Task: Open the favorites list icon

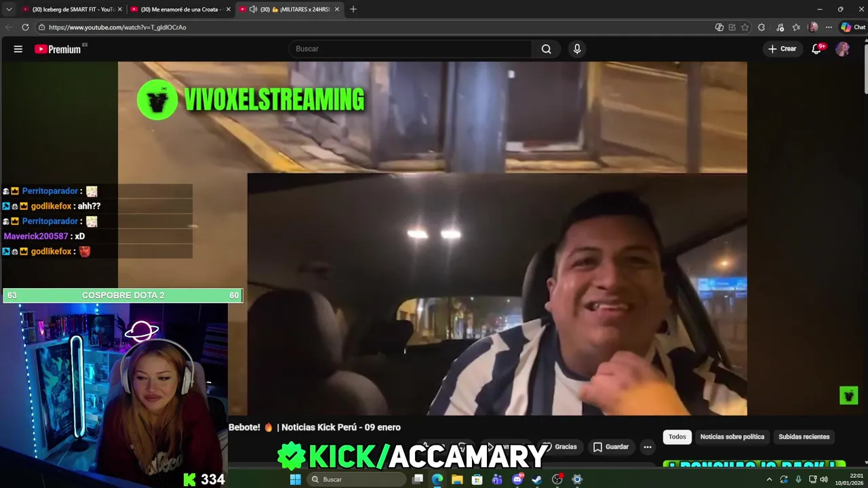Action: coord(796,27)
